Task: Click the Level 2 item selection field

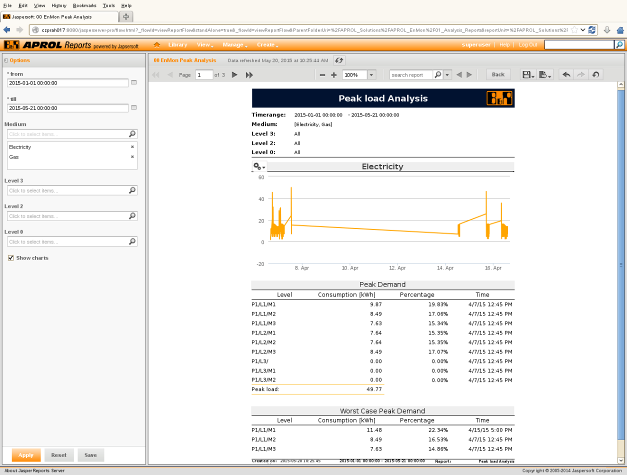Action: pyautogui.click(x=72, y=216)
